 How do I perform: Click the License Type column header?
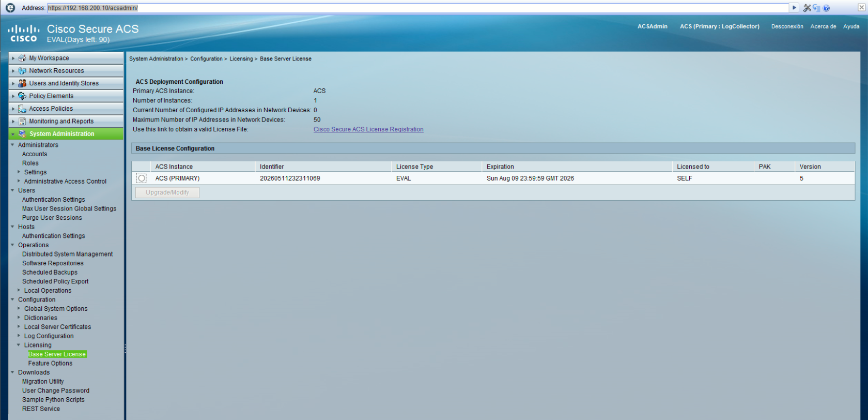point(437,167)
